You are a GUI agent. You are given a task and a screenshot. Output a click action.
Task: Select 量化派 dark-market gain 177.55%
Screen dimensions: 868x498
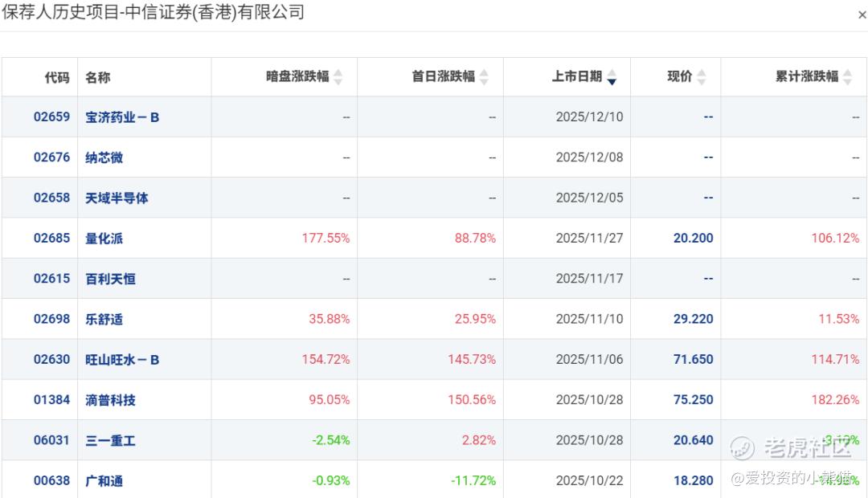325,238
